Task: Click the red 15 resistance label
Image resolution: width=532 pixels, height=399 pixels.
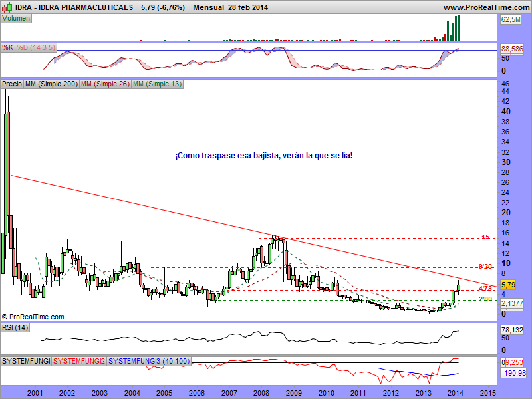Action: coord(485,237)
